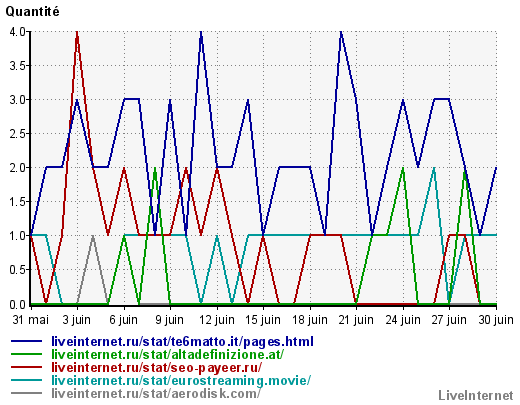Screen dimensions: 520x405
Task: Click the 4.0 y-axis value label
Action: 18,32
